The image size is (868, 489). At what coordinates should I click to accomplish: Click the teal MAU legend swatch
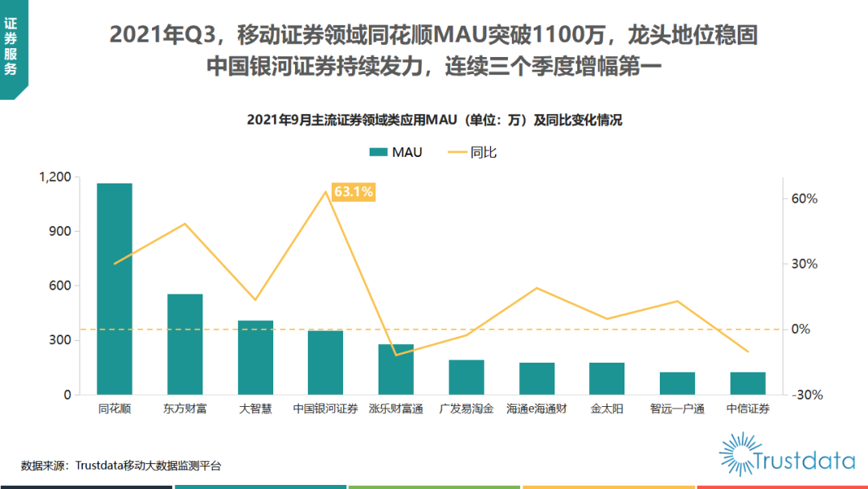tap(379, 153)
